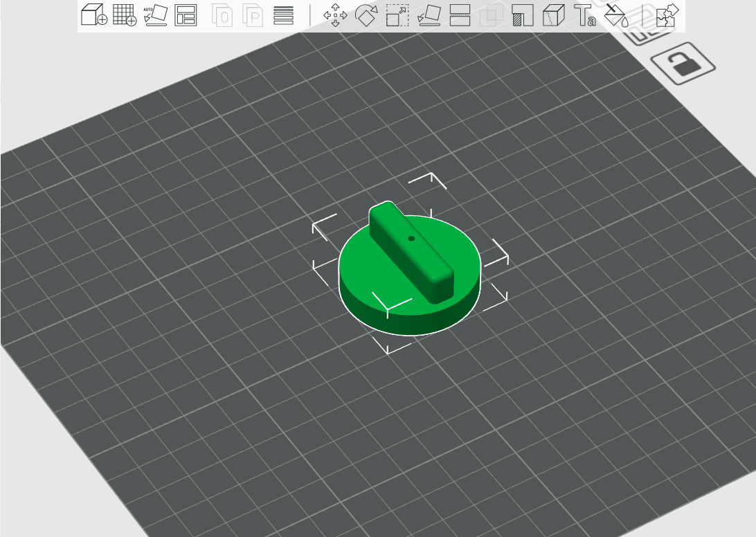
Task: Toggle the plate lock icon
Action: coord(683,63)
